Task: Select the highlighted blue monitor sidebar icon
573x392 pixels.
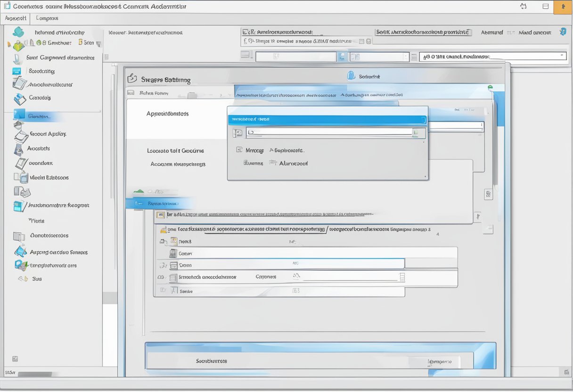Action: point(19,114)
